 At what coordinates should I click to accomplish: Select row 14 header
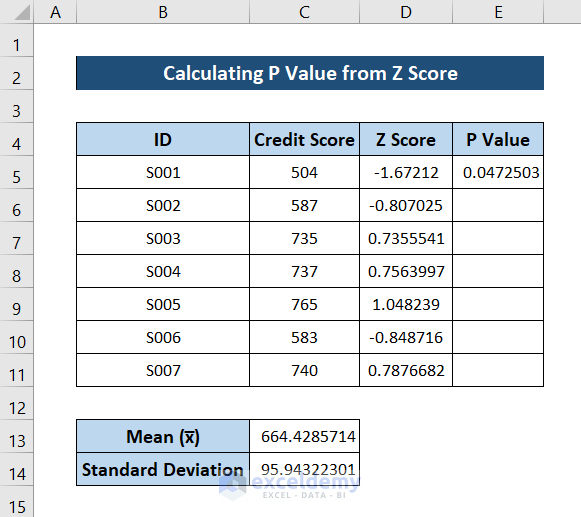click(16, 469)
